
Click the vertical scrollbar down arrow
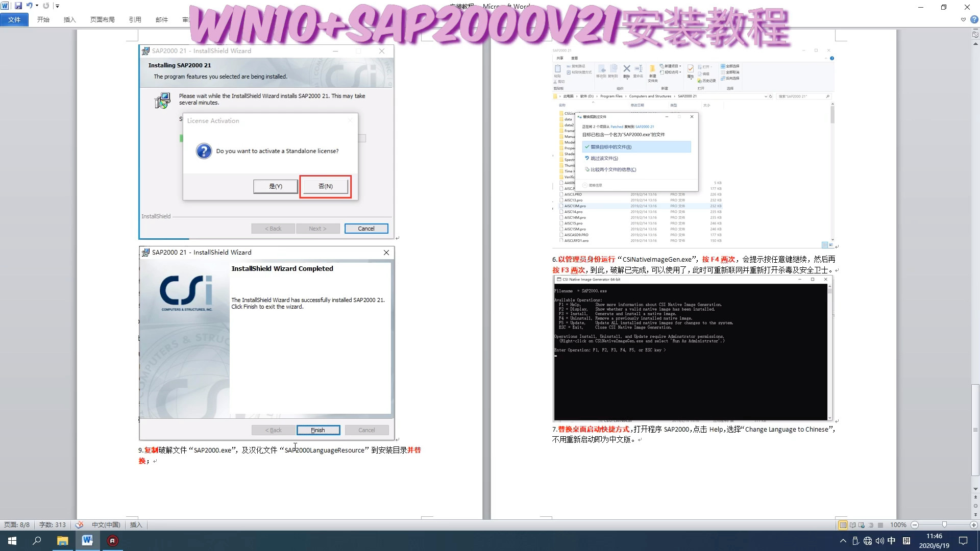[x=975, y=489]
